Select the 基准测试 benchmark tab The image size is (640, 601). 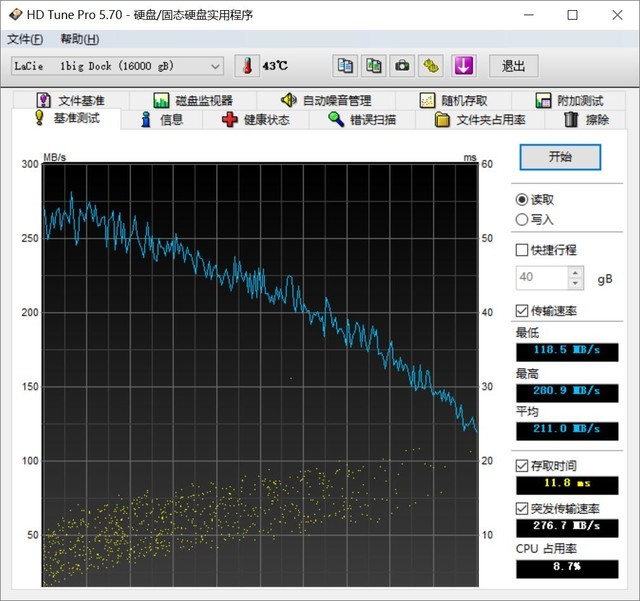tap(67, 118)
